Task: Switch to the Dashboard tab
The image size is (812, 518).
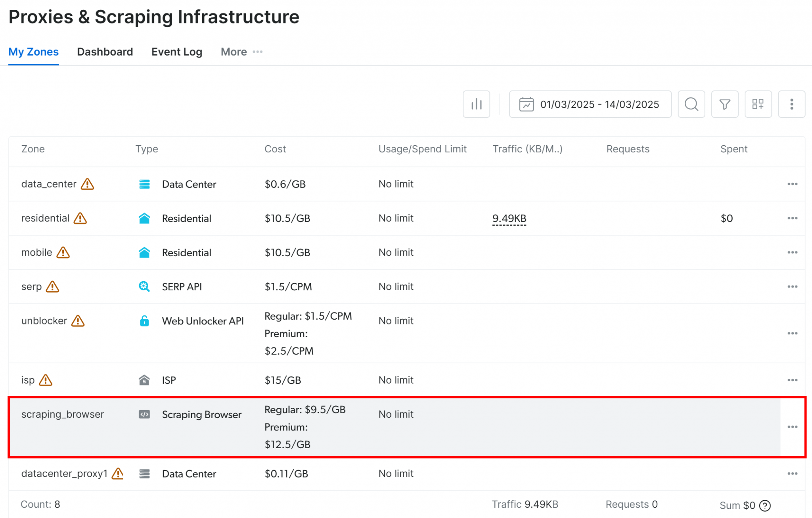Action: [105, 52]
